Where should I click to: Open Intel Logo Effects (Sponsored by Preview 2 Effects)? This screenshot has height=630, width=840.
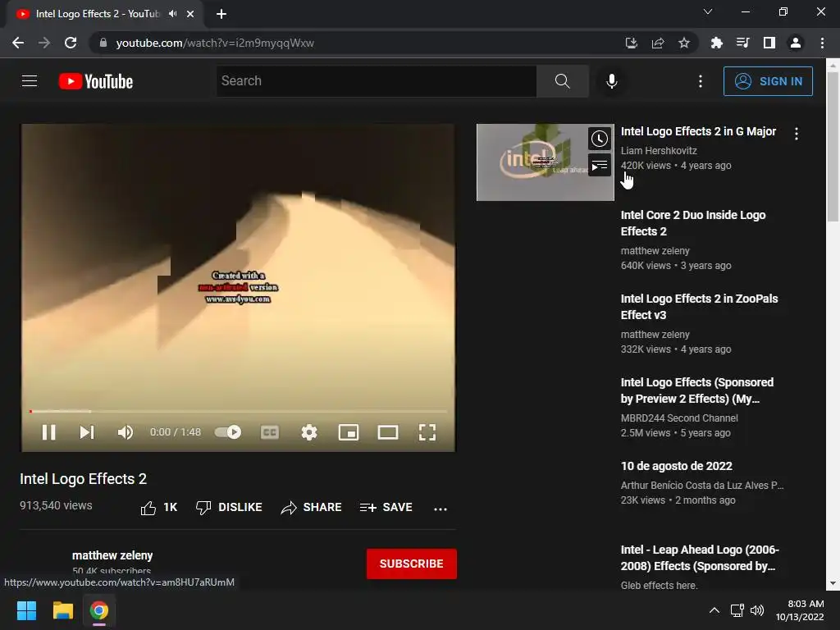(697, 390)
